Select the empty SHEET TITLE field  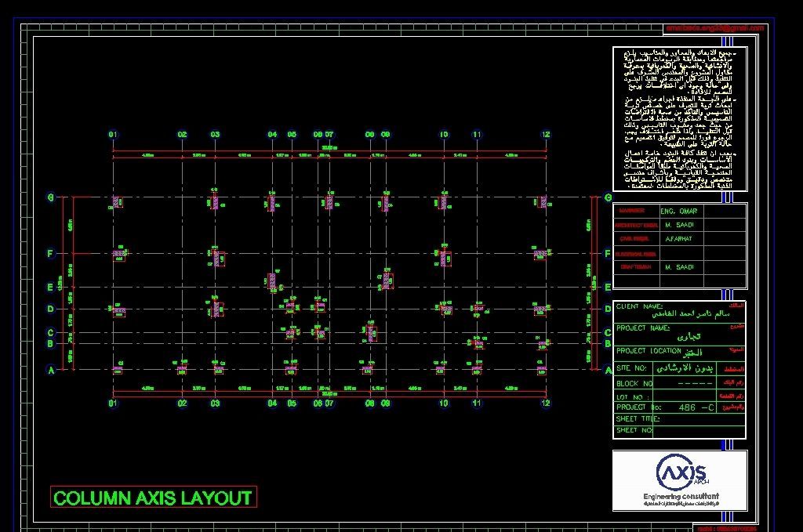[698, 419]
